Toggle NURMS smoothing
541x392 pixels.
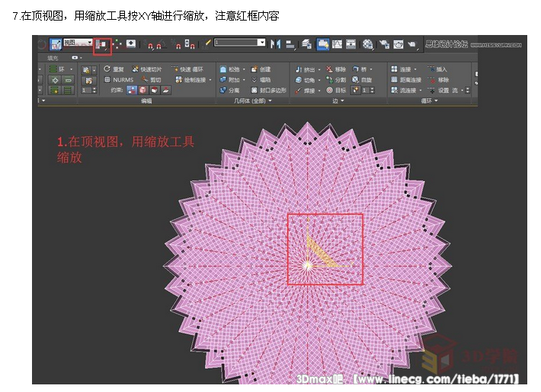pyautogui.click(x=119, y=80)
